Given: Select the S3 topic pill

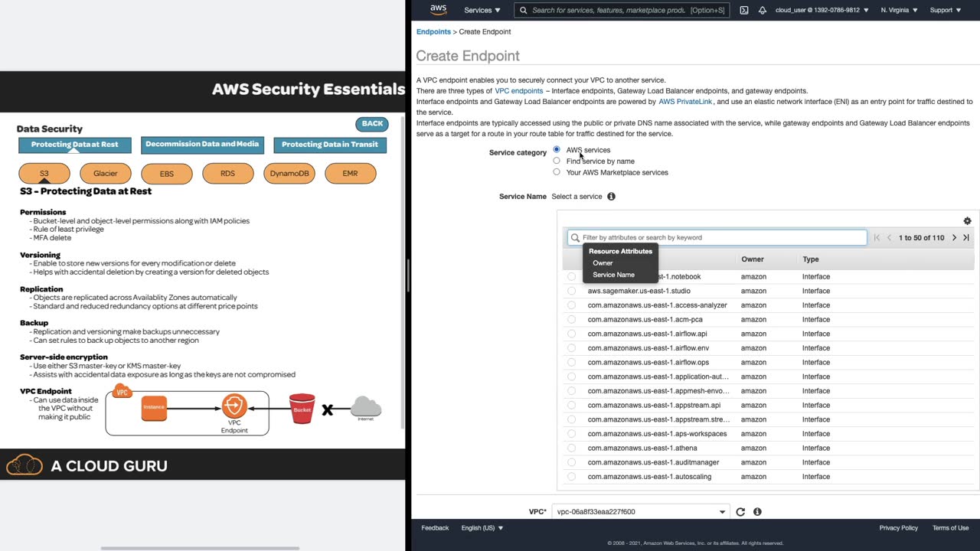Looking at the screenshot, I should [44, 174].
